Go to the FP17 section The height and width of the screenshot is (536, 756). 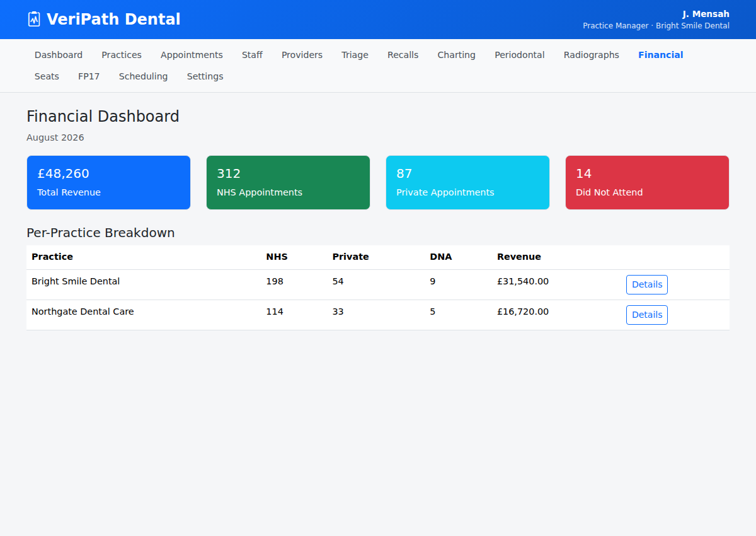coord(89,76)
